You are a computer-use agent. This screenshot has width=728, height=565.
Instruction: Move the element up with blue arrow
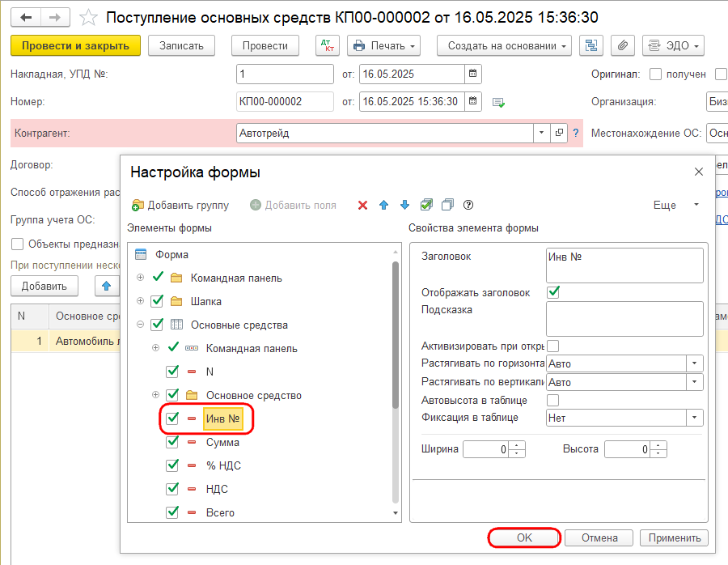(383, 205)
